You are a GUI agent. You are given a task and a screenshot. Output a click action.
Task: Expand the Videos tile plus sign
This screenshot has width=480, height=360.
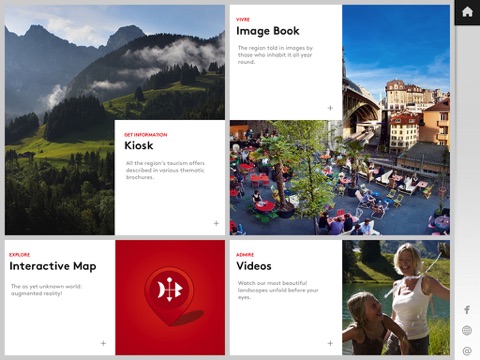[x=330, y=343]
